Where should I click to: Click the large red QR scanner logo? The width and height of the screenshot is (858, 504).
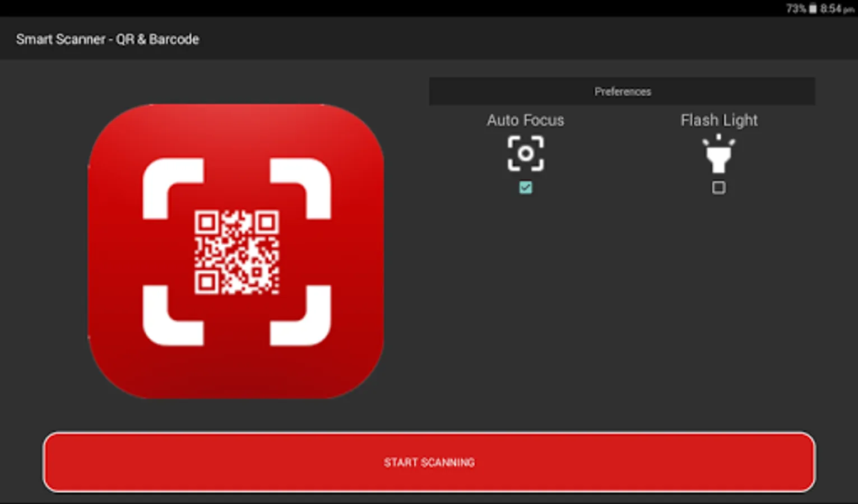(x=236, y=251)
